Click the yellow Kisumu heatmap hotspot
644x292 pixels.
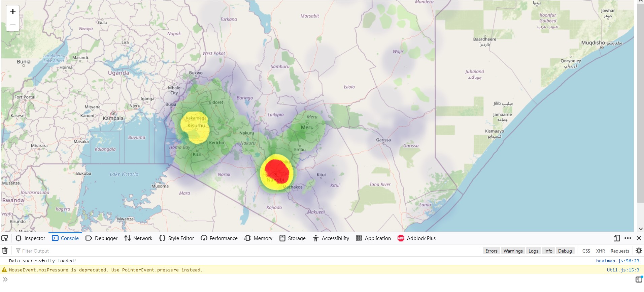[195, 127]
